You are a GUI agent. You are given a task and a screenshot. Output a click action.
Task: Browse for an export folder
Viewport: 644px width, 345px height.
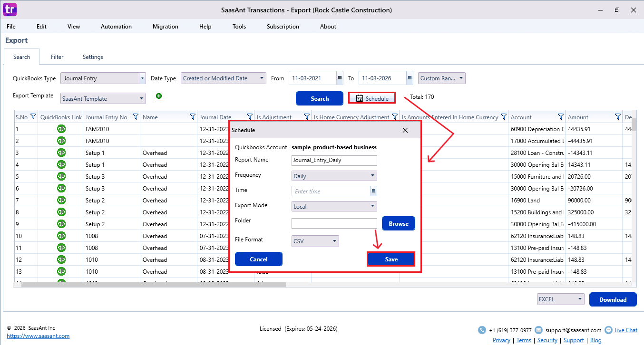[x=399, y=223]
